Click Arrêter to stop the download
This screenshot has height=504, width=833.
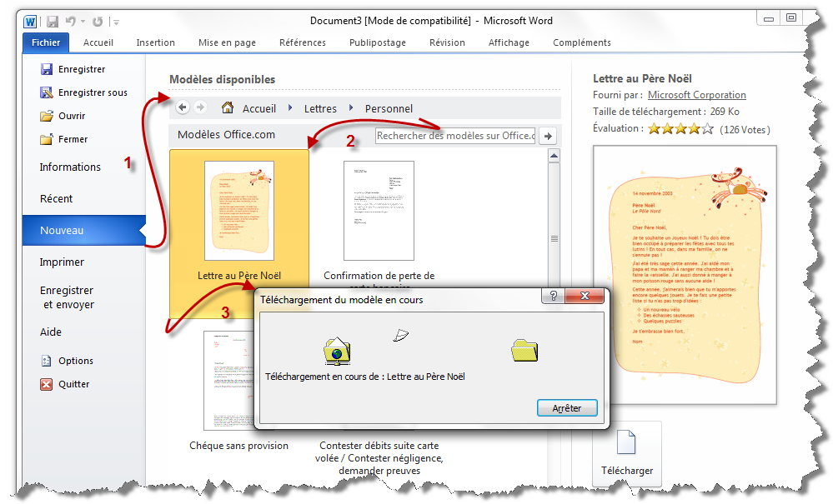[x=567, y=408]
